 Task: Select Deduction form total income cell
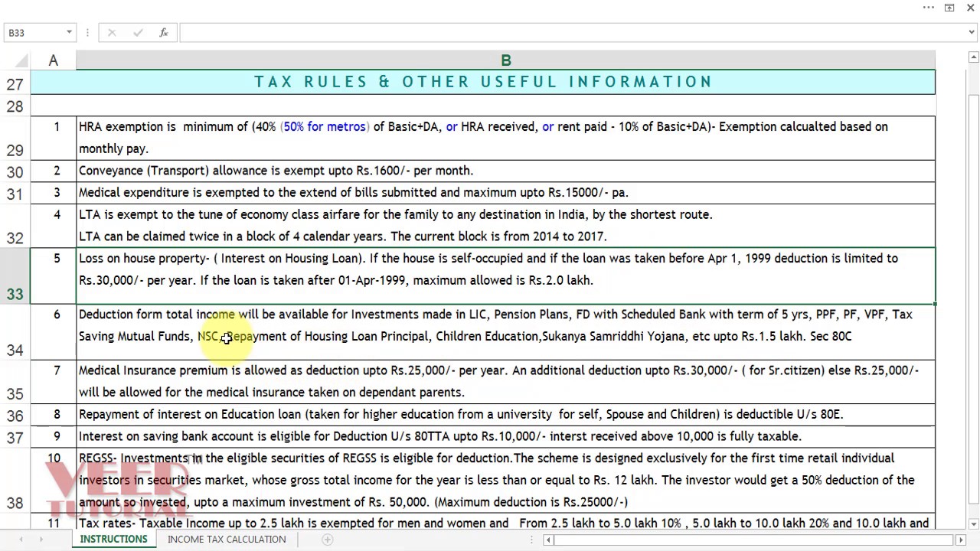(x=505, y=332)
